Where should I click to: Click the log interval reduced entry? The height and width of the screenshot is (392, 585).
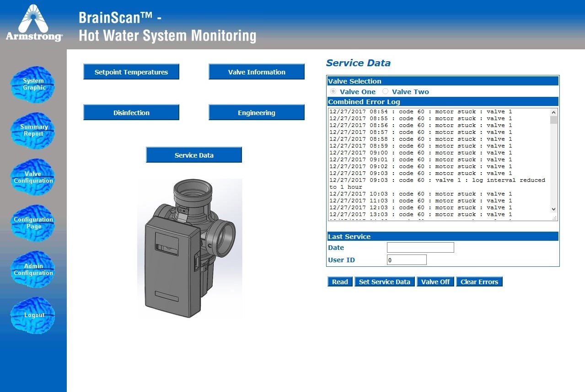click(x=437, y=183)
